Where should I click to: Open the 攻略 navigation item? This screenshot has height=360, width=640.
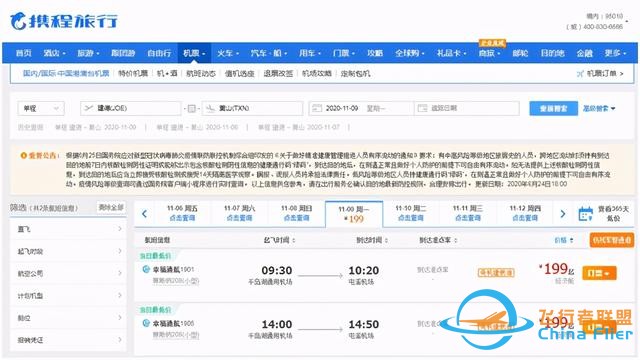pos(374,53)
